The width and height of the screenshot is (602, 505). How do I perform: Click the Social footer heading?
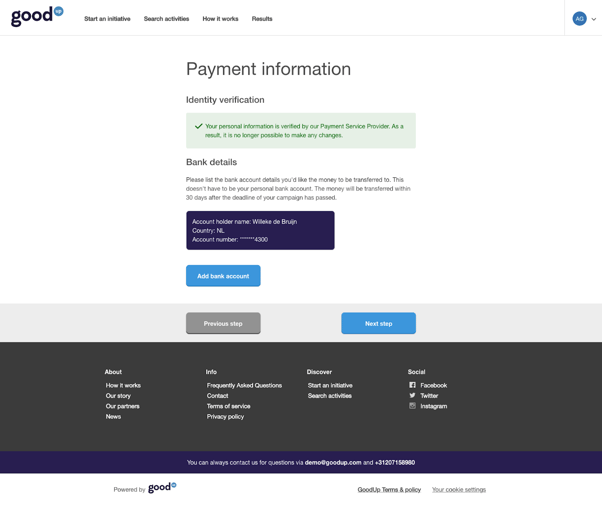point(416,372)
